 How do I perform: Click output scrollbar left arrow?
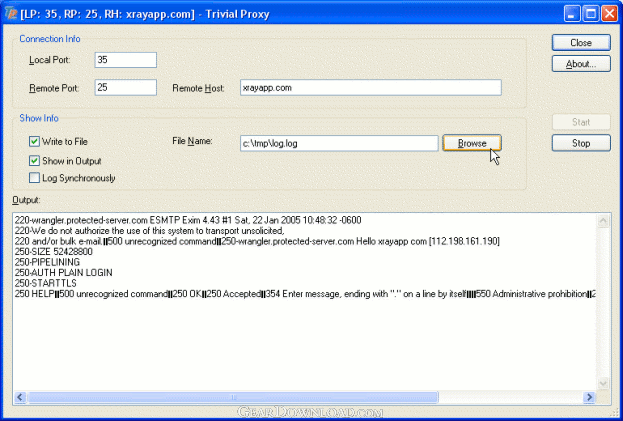(x=20, y=397)
